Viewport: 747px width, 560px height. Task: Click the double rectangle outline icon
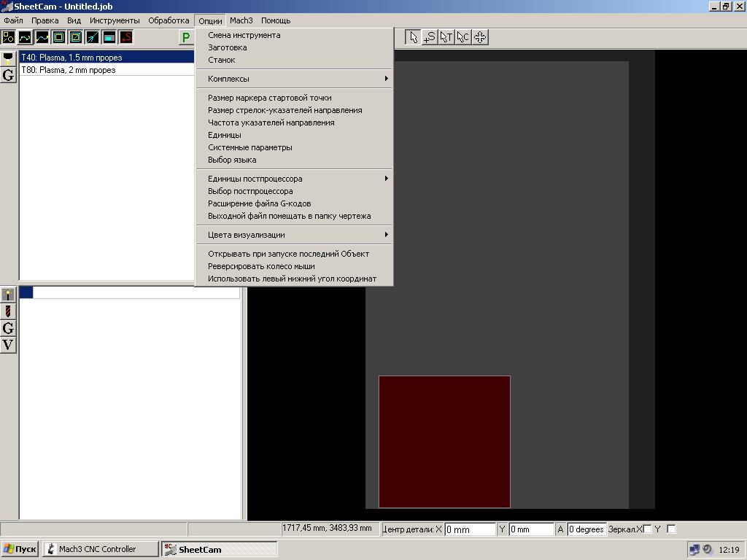coord(58,37)
